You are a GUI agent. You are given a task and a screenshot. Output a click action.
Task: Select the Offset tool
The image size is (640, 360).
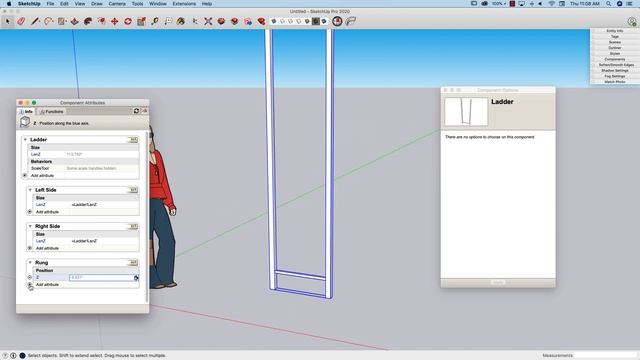point(101,21)
